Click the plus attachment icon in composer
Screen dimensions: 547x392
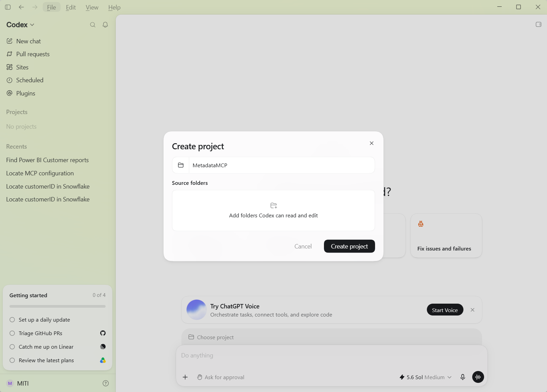tap(185, 377)
